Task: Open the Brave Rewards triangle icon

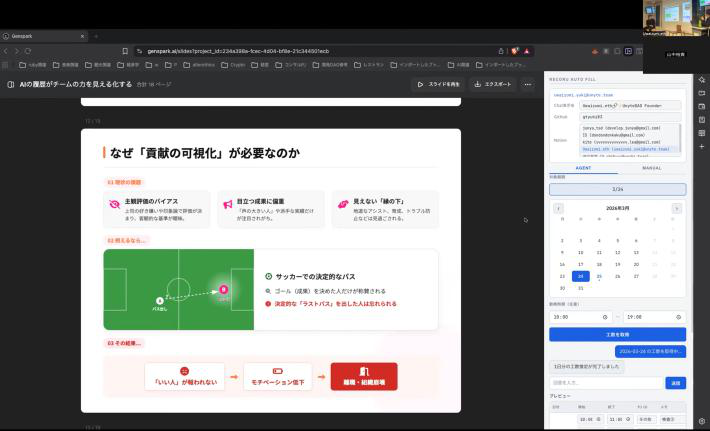Action: pyautogui.click(x=527, y=51)
